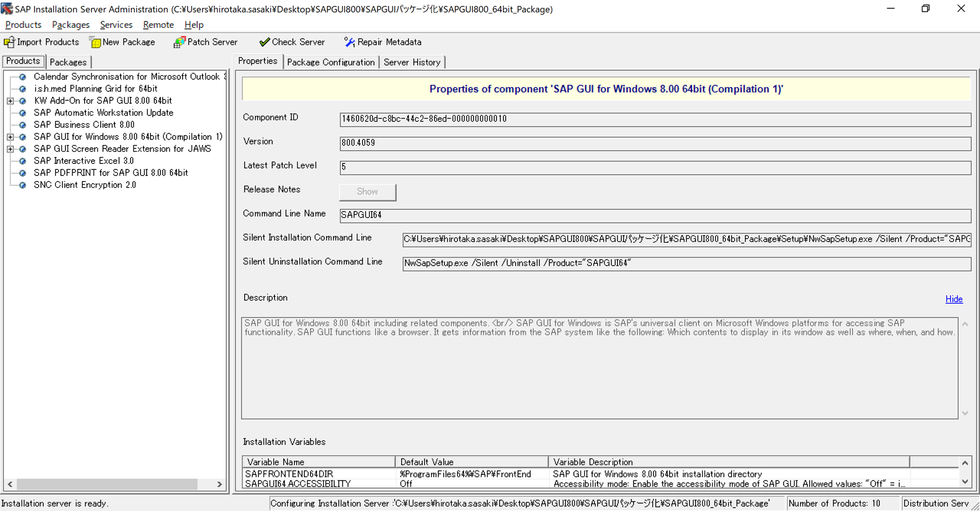The height and width of the screenshot is (511, 980).
Task: Click the Silent Installation Command Line field
Action: click(687, 239)
